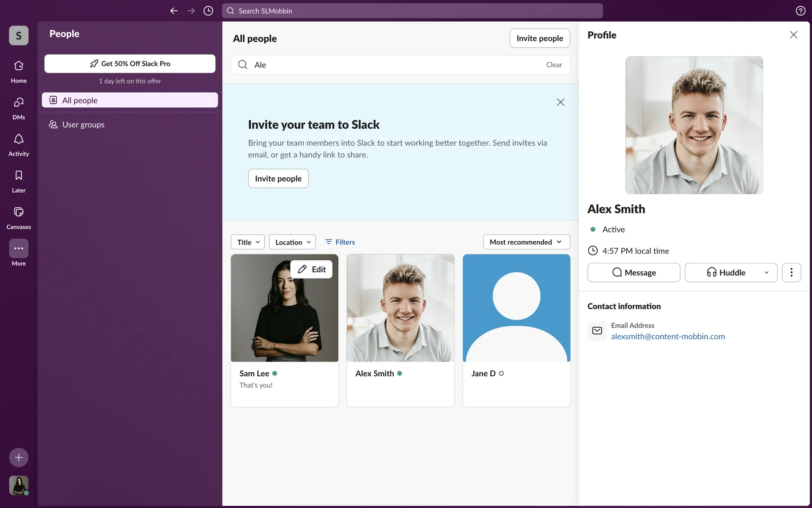Expand the Location filter dropdown
This screenshot has width=812, height=508.
[292, 242]
